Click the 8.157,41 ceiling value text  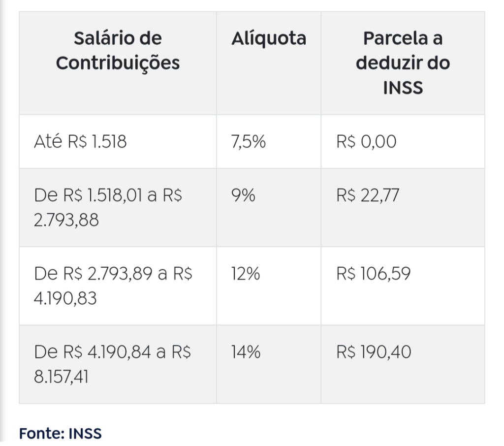tap(61, 377)
